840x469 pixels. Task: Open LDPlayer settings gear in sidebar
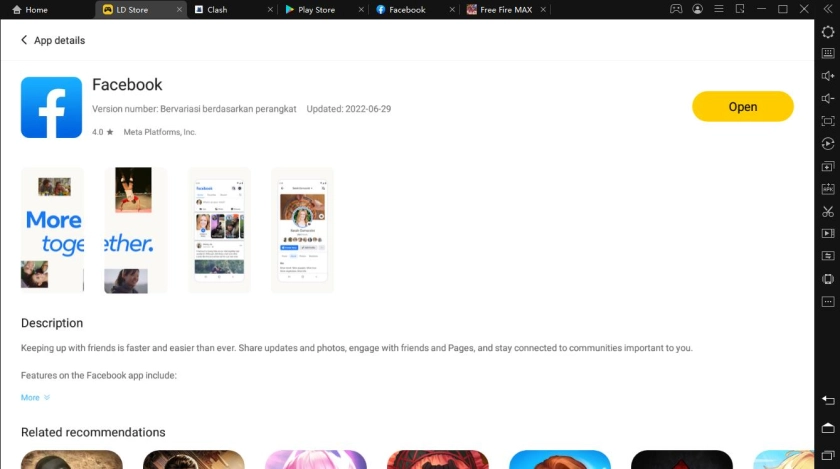point(828,32)
